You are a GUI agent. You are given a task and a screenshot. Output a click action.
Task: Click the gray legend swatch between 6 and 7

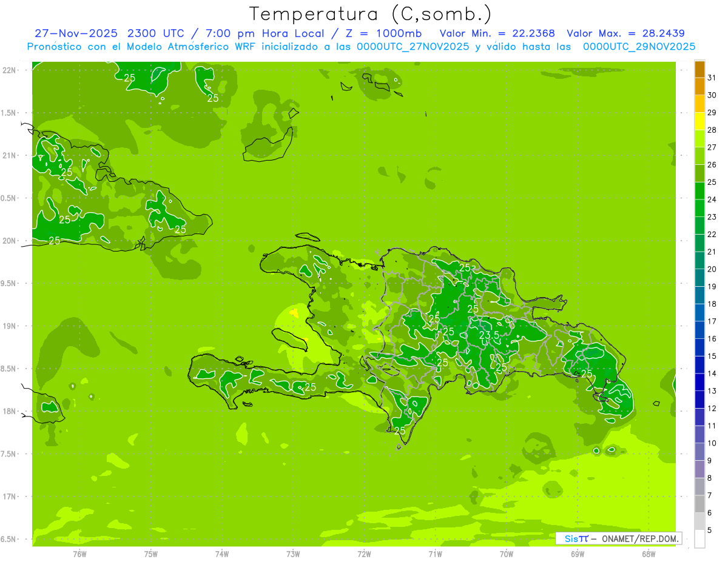coord(699,504)
